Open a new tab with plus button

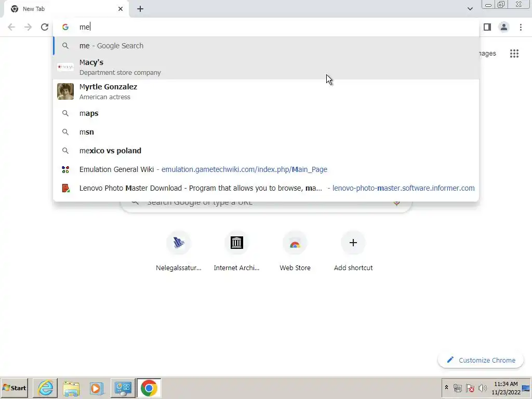pyautogui.click(x=140, y=9)
